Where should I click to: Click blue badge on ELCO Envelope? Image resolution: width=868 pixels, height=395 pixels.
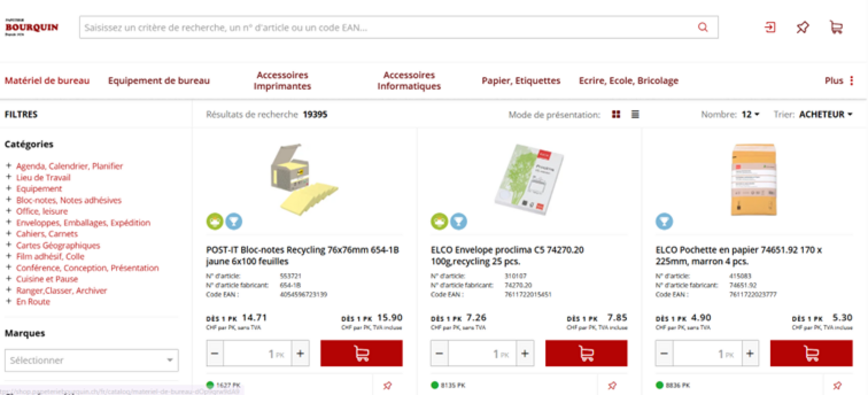(x=458, y=221)
